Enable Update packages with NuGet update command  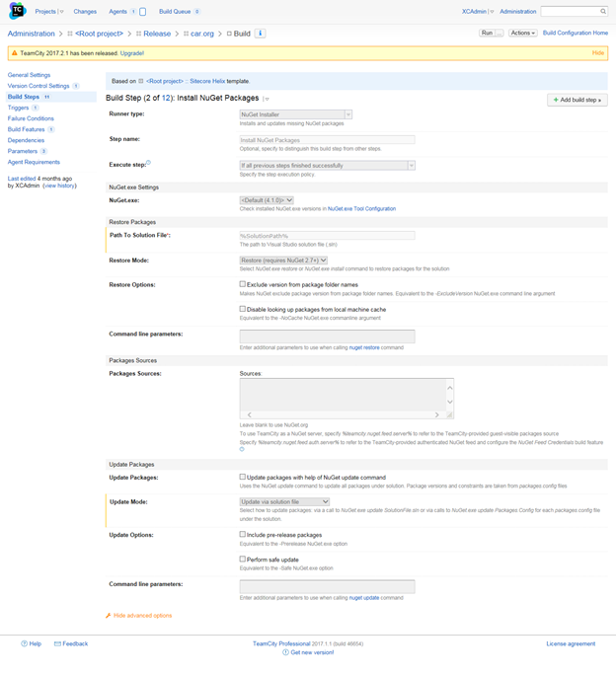coord(243,477)
